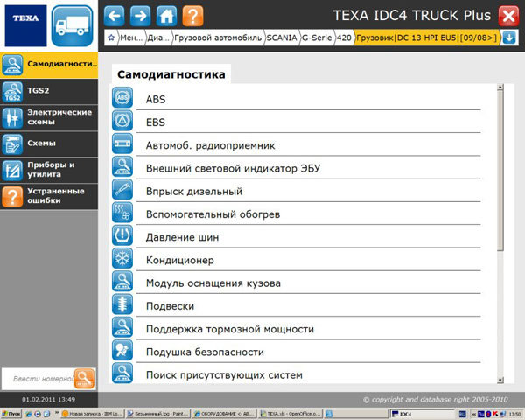Open Устраненные ошибки sidebar item
Screen dimensions: 525x420
click(49, 197)
